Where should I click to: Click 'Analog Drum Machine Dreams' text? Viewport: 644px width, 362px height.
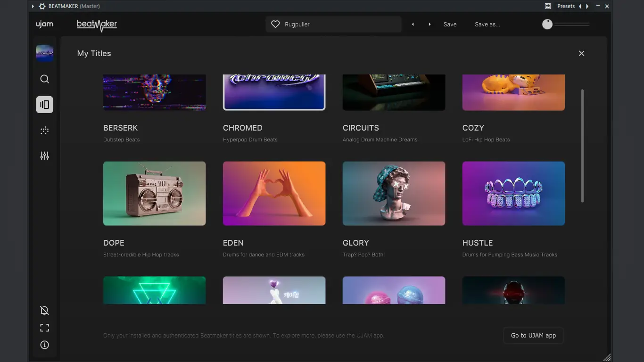[x=380, y=140]
